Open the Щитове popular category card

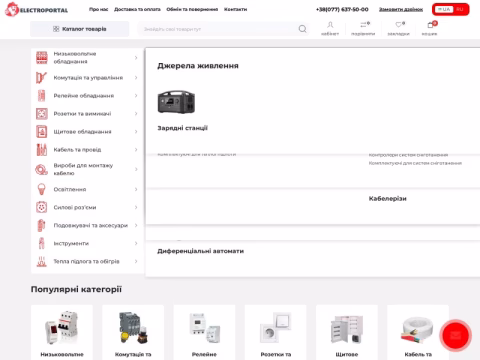point(347,333)
